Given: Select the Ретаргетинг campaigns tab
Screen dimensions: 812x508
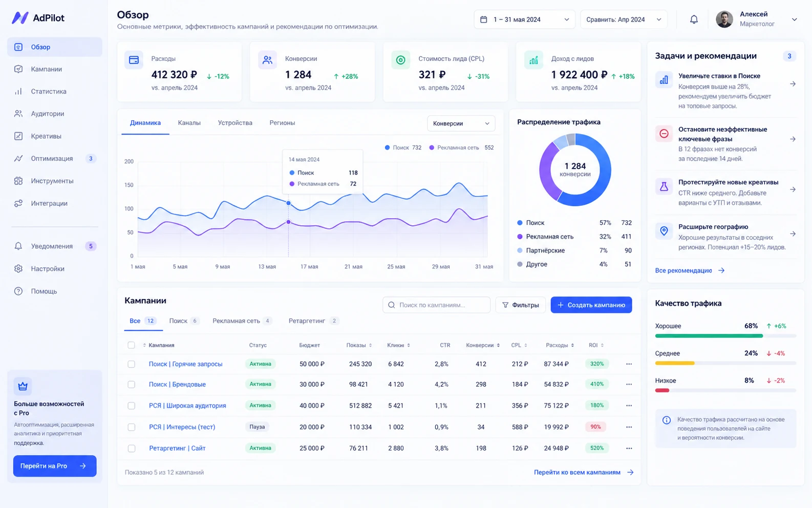Looking at the screenshot, I should (313, 321).
